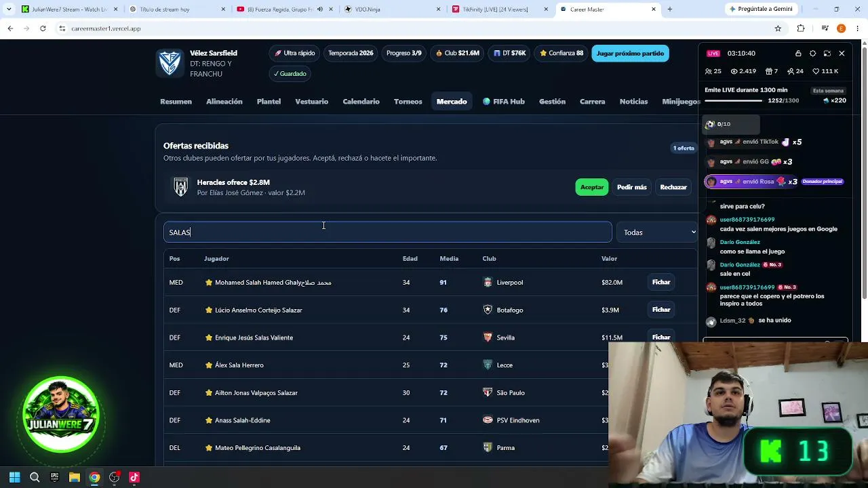
Task: Reject the Heracles offer with Rechazar
Action: pyautogui.click(x=673, y=187)
